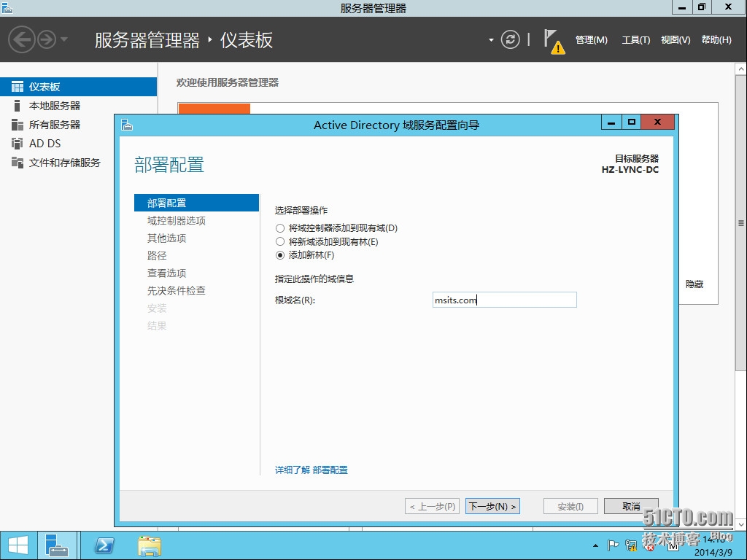Image resolution: width=747 pixels, height=560 pixels.
Task: Click the system tray date 2014/3/9
Action: [713, 553]
